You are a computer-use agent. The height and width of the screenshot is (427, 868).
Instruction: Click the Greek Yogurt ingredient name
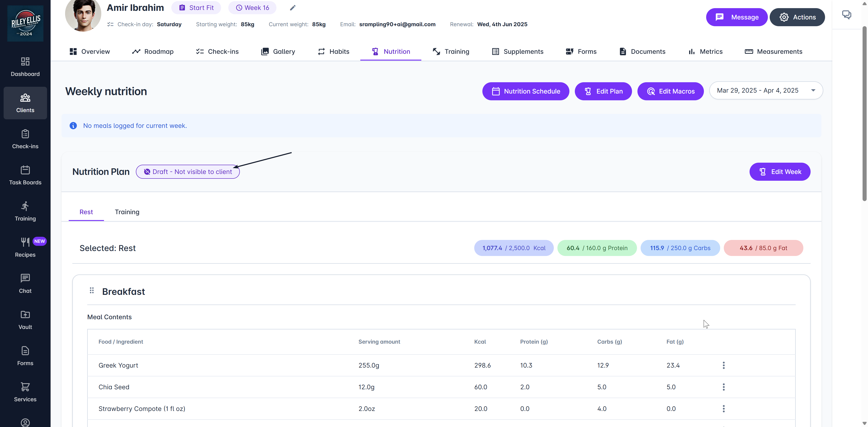(x=118, y=365)
